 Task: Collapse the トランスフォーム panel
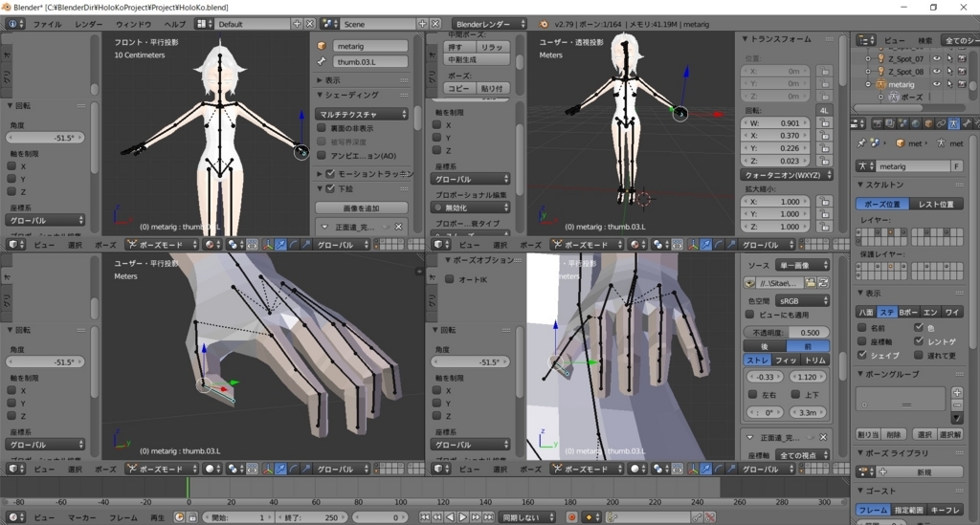point(746,38)
